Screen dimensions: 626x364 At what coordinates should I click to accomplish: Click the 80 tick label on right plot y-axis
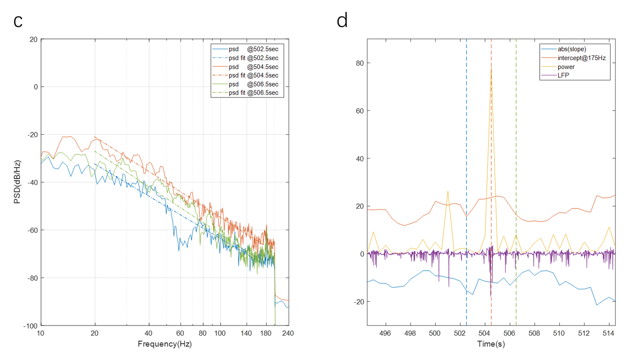360,63
